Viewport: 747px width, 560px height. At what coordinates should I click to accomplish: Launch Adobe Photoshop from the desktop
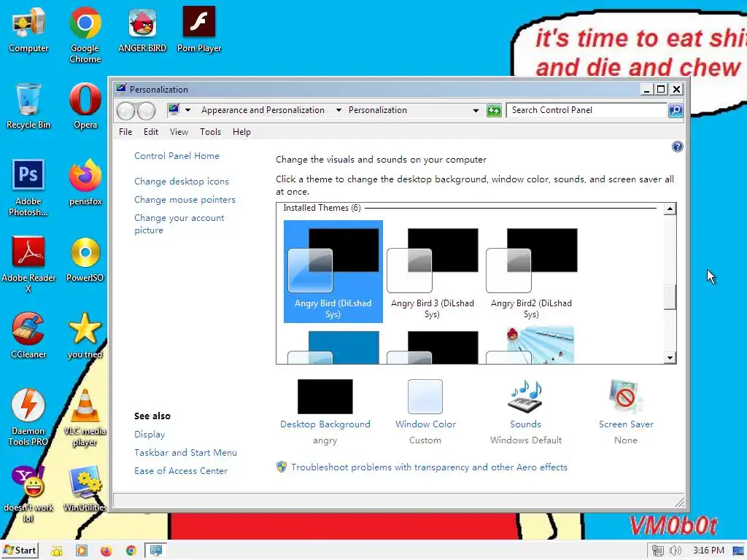tap(28, 187)
